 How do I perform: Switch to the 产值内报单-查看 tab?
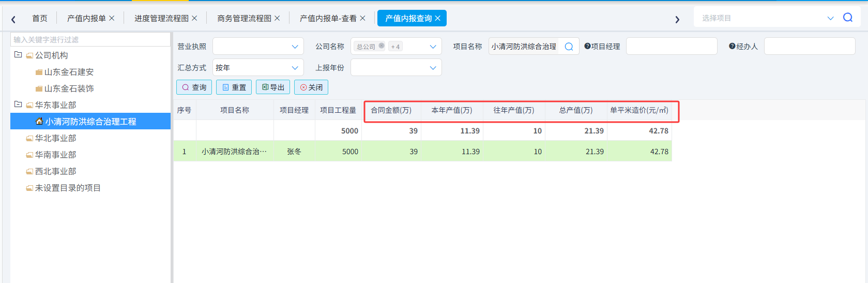[328, 18]
